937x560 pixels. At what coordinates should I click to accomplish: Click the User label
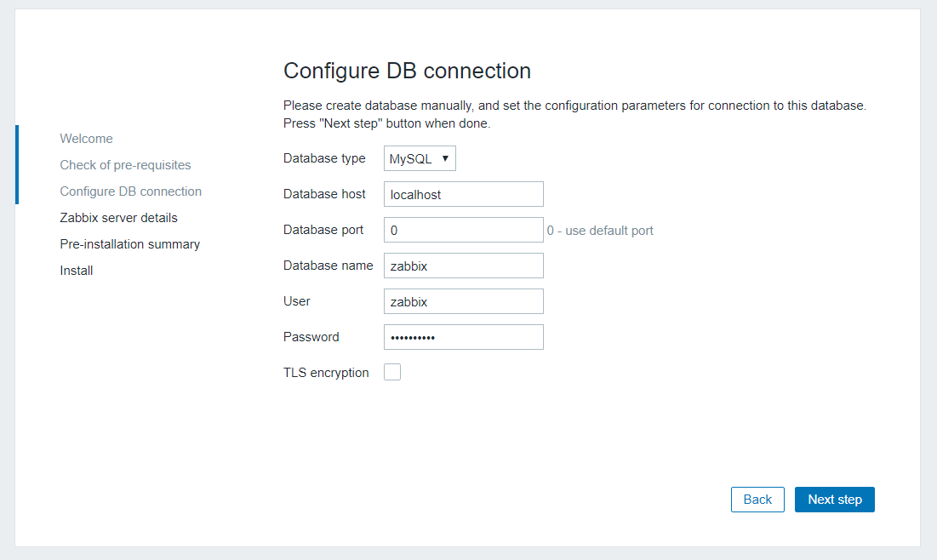297,301
